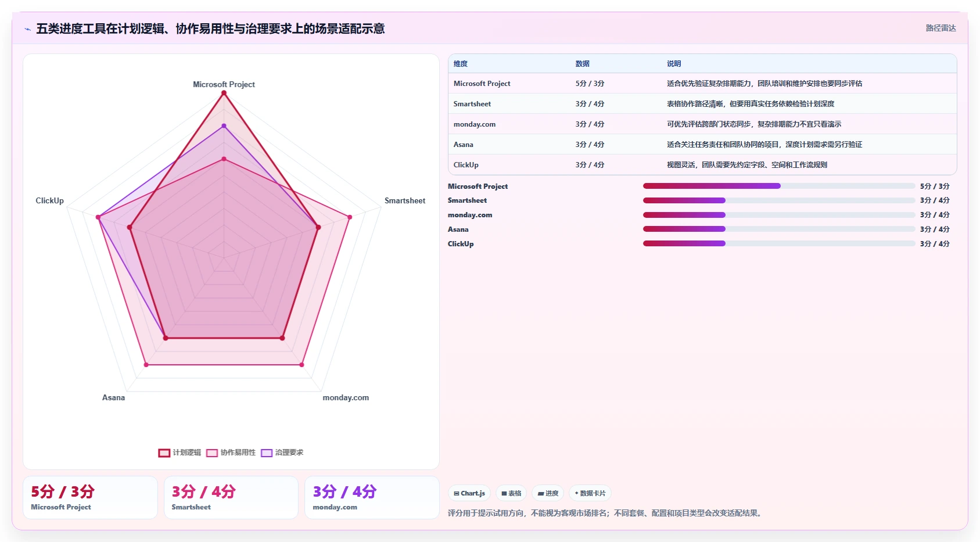The height and width of the screenshot is (542, 980).
Task: Click the ClickUp progress bar
Action: pos(779,243)
